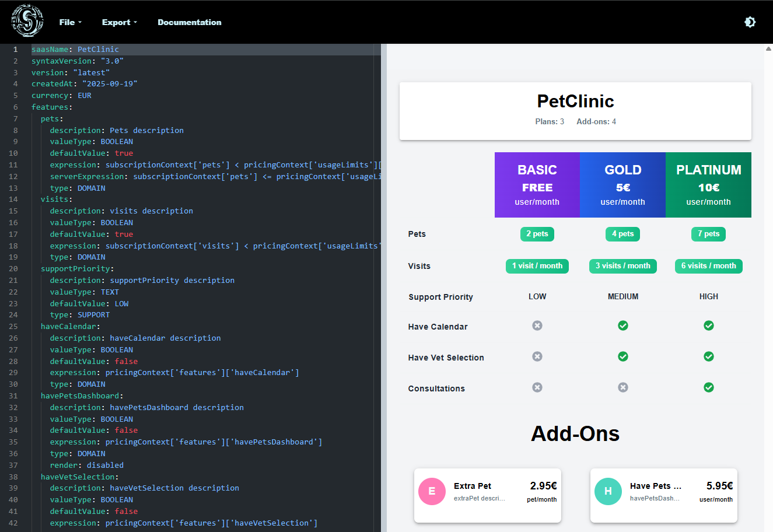Click Have Calendar checkmark under Gold plan
773x532 pixels.
pyautogui.click(x=622, y=325)
